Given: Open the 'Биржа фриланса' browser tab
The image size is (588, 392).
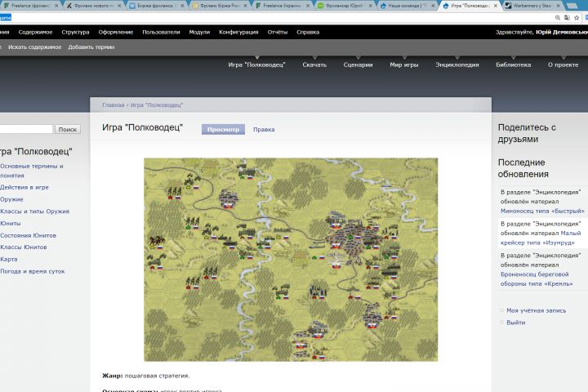Looking at the screenshot, I should pyautogui.click(x=156, y=6).
